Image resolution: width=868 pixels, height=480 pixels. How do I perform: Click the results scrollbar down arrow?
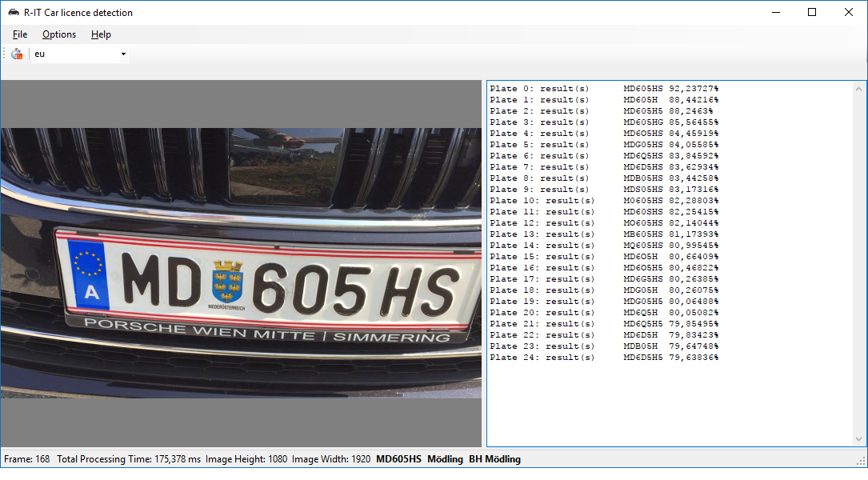(858, 439)
